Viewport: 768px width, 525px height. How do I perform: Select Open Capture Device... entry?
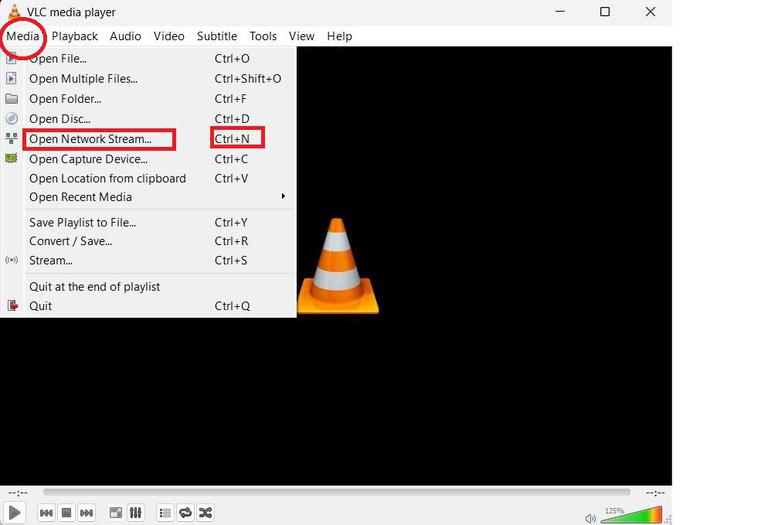148,159
